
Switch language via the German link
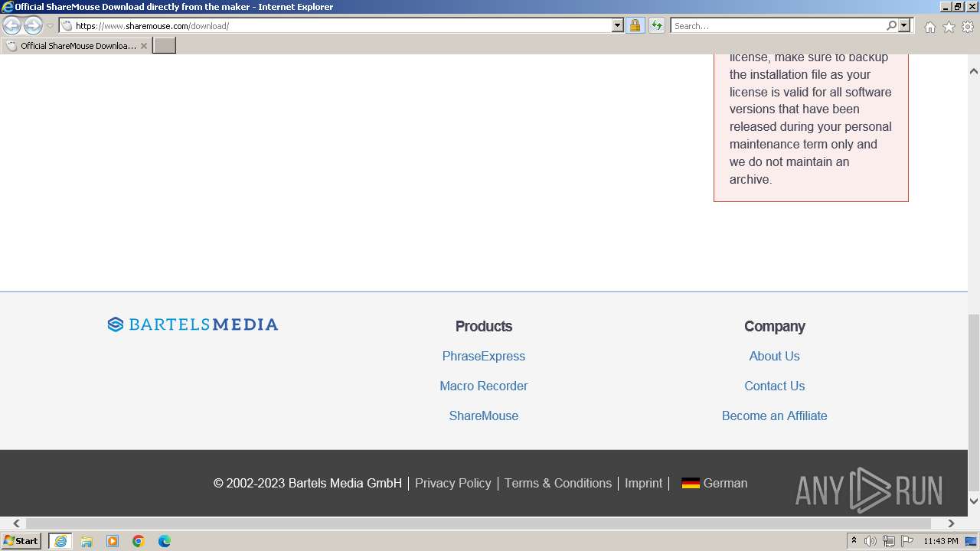[x=725, y=483]
